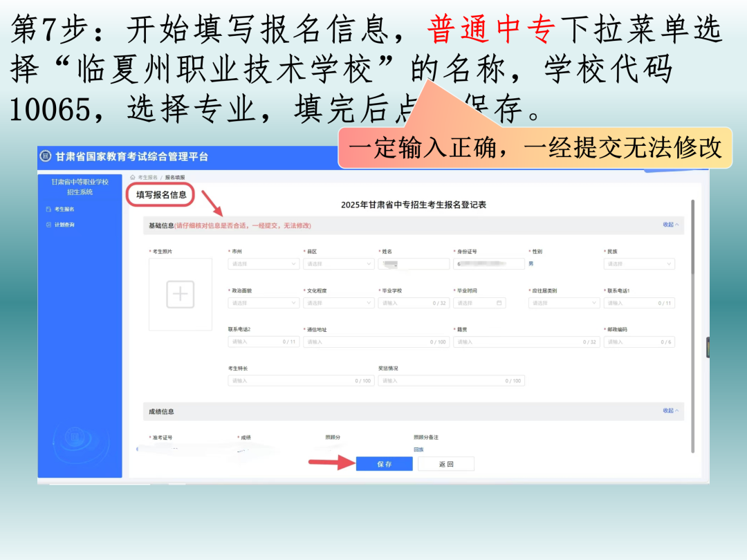
Task: Click the 返回 button
Action: 446,464
